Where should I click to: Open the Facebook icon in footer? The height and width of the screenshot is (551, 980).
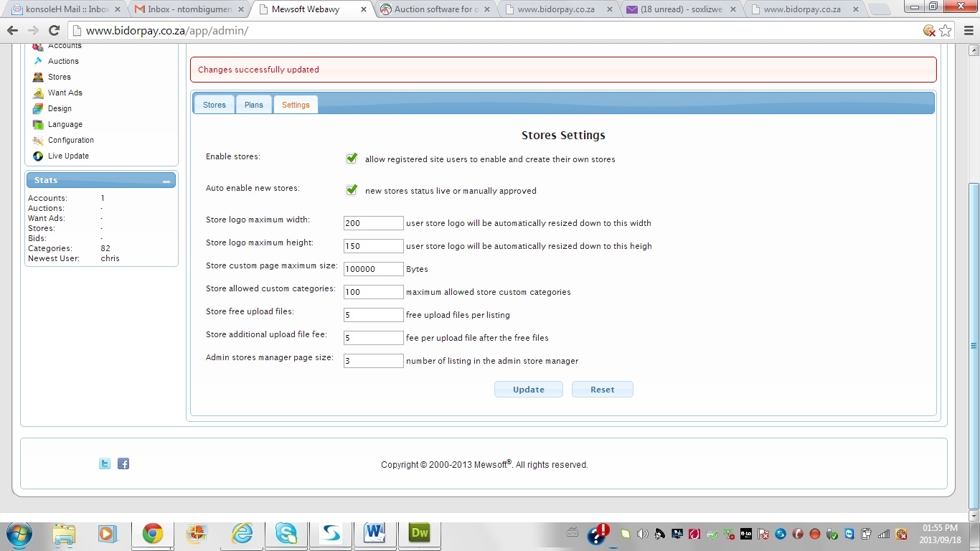tap(123, 464)
